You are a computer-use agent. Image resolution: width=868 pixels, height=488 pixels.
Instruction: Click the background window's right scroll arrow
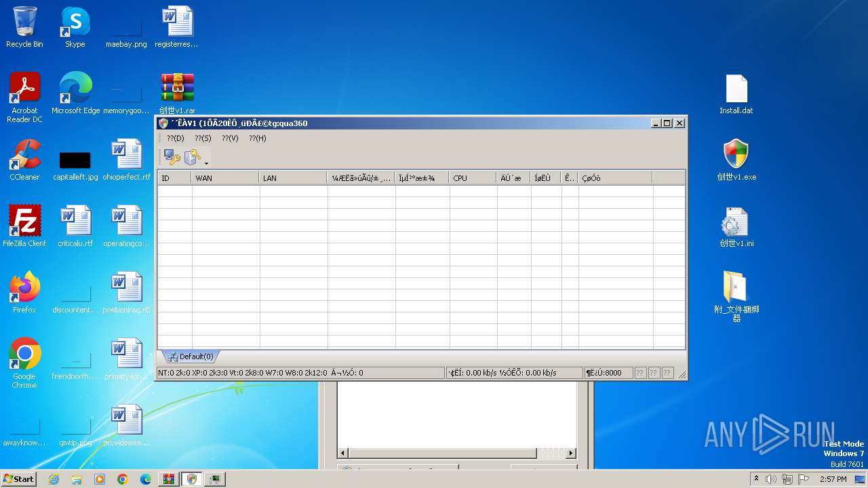[x=571, y=453]
